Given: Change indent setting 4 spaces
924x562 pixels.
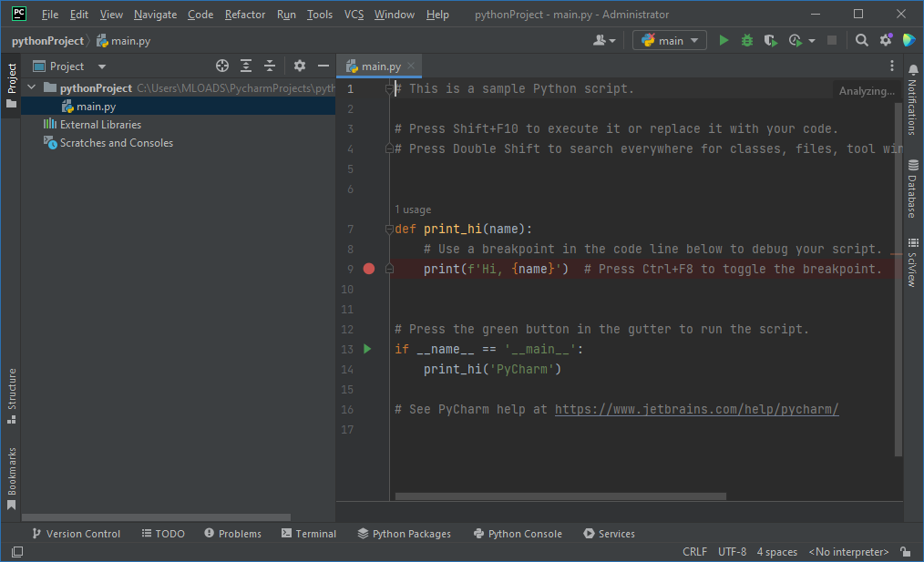Looking at the screenshot, I should coord(776,552).
